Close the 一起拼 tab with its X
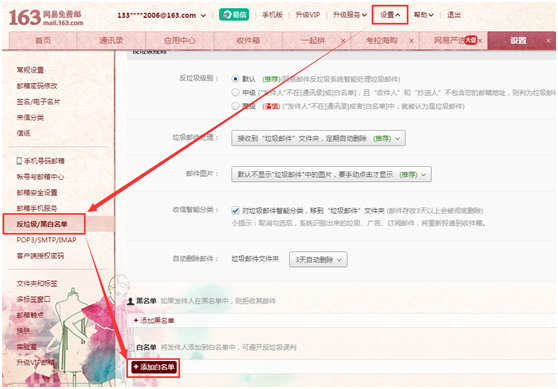This screenshot has height=389, width=558. click(343, 41)
